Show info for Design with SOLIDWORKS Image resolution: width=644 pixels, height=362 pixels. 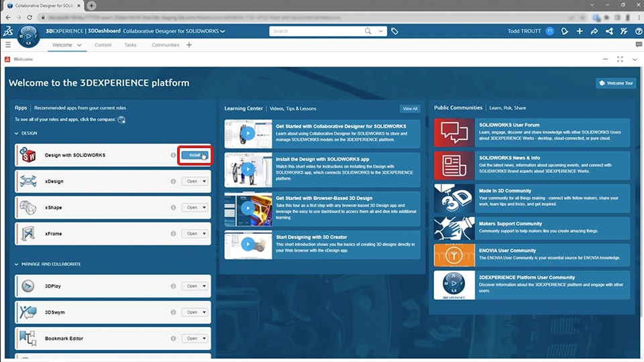[x=173, y=155]
